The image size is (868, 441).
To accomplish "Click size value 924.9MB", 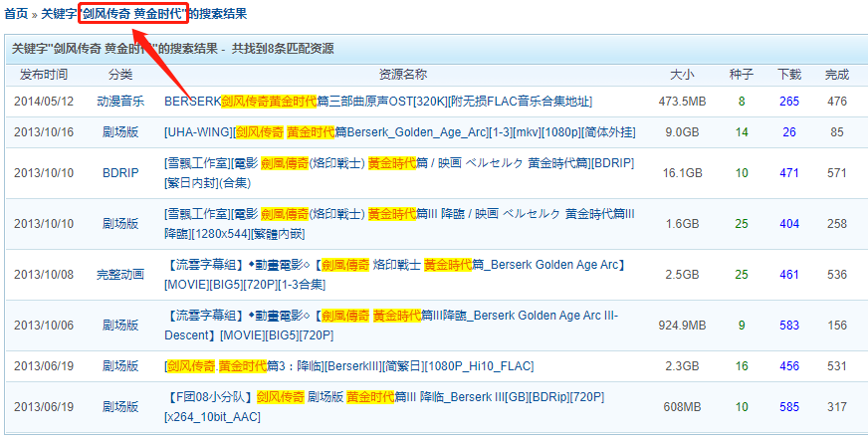I will (682, 326).
